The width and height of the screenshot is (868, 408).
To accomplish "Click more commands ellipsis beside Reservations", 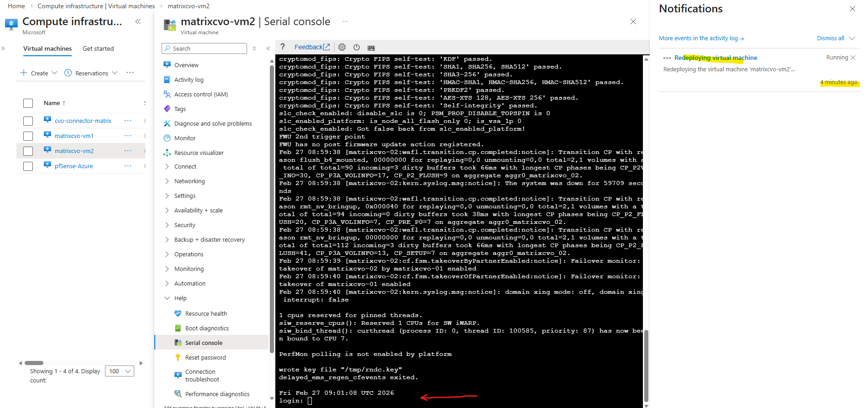I will [130, 73].
